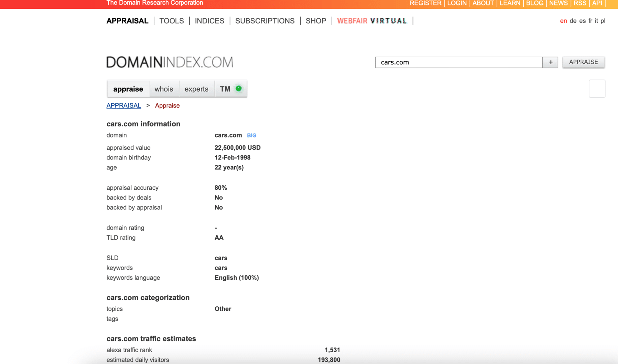Open the TOOLS menu

(x=172, y=21)
